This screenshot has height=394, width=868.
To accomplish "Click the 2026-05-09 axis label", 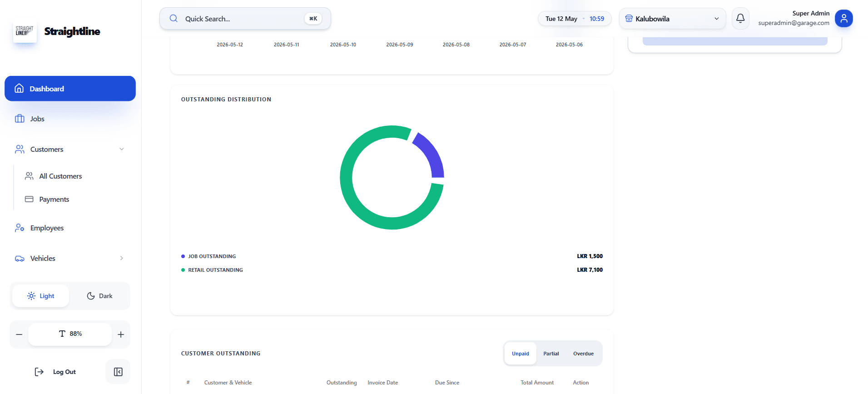I will point(400,45).
